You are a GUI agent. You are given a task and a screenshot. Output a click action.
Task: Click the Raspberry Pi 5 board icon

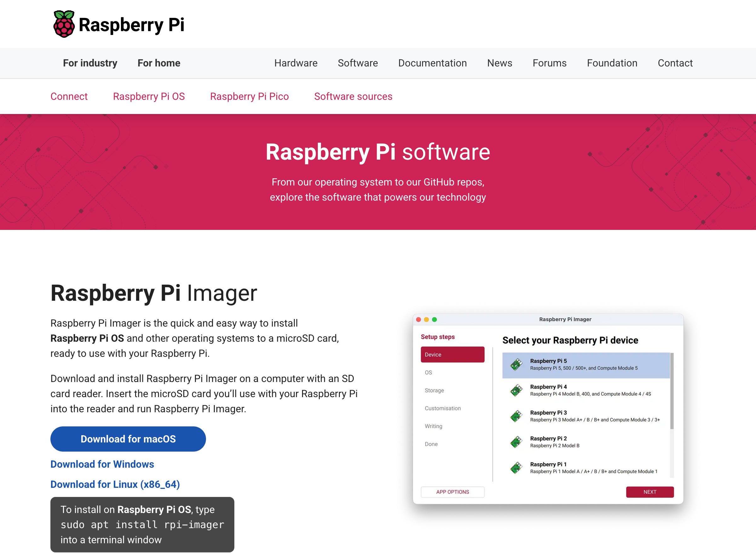pos(516,365)
